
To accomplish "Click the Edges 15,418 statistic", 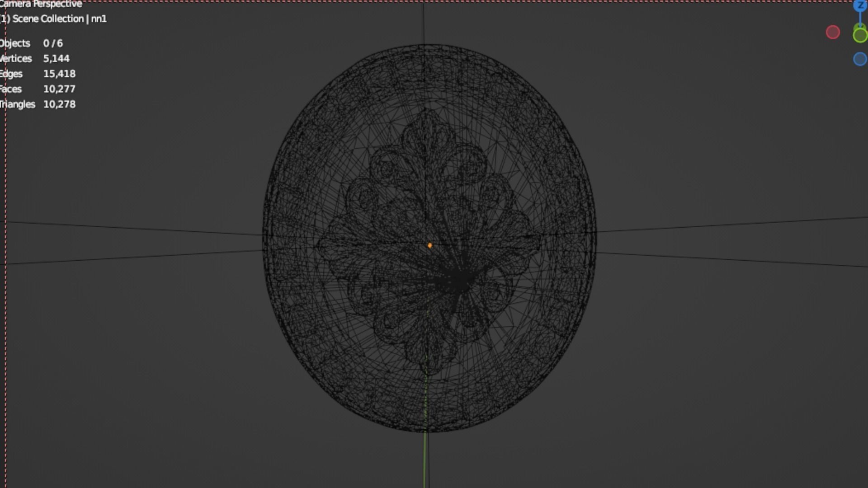I will pyautogui.click(x=37, y=74).
